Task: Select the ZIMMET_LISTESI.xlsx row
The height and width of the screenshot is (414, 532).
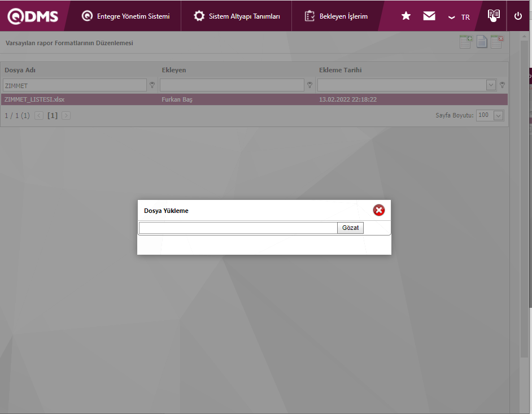Action: point(254,99)
